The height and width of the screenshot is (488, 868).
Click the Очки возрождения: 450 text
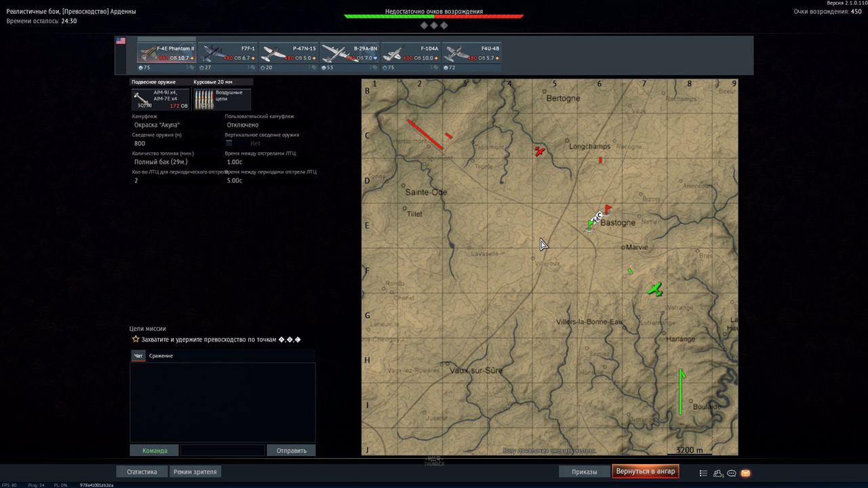tap(828, 12)
